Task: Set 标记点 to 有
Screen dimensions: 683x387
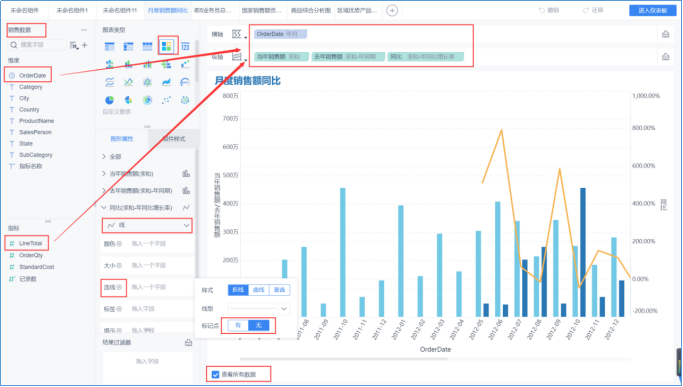Action: (238, 326)
